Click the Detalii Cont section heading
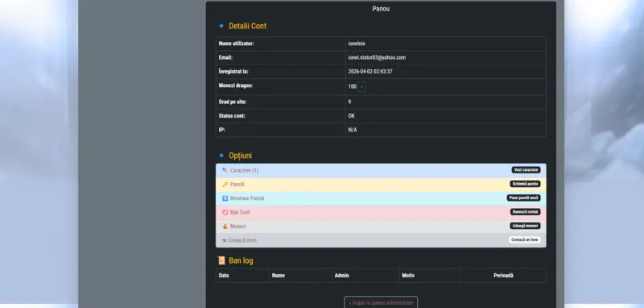This screenshot has width=644, height=308. point(248,26)
